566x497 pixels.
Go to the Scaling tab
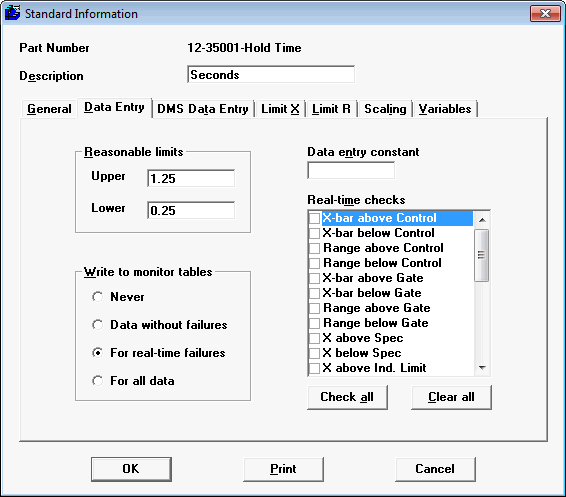385,109
